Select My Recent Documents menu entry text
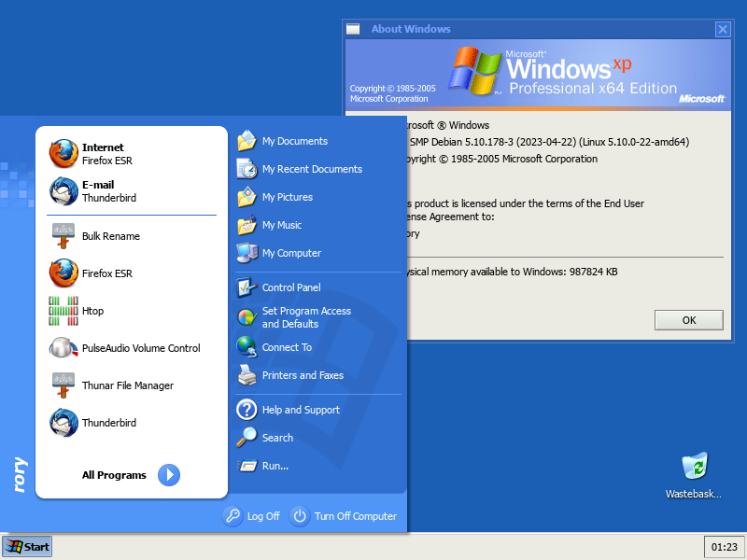The image size is (747, 560). [x=312, y=169]
